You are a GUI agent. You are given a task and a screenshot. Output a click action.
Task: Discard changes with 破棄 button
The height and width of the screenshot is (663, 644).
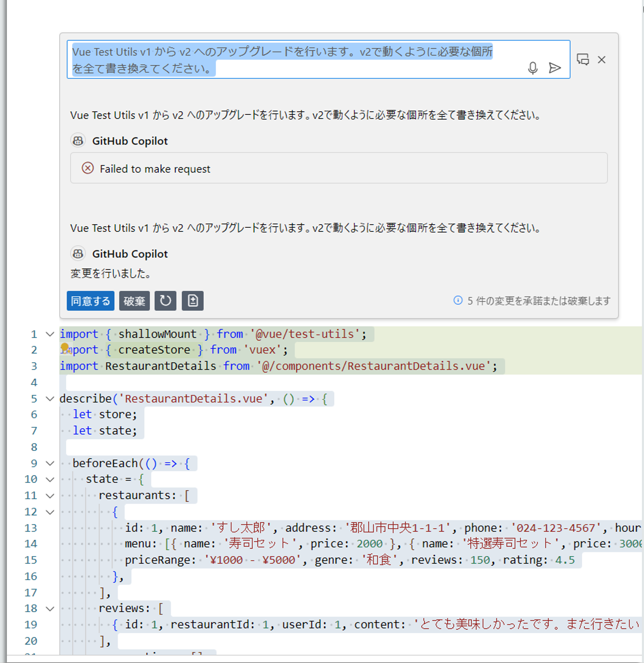[134, 301]
